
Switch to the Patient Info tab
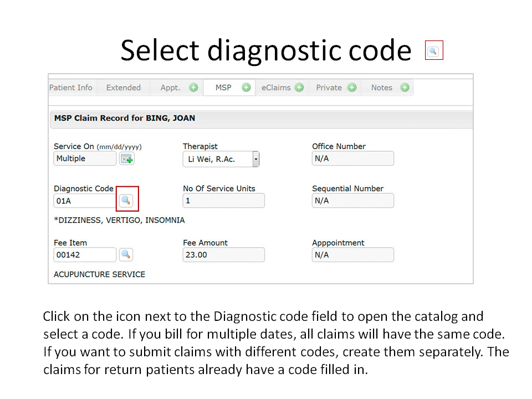pyautogui.click(x=71, y=88)
